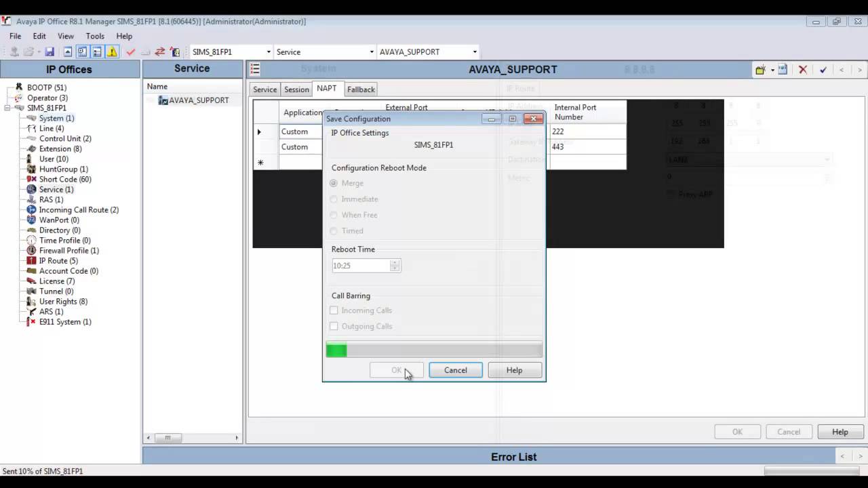The height and width of the screenshot is (488, 868).
Task: Toggle the yellow warning Error Pane icon
Action: [112, 52]
